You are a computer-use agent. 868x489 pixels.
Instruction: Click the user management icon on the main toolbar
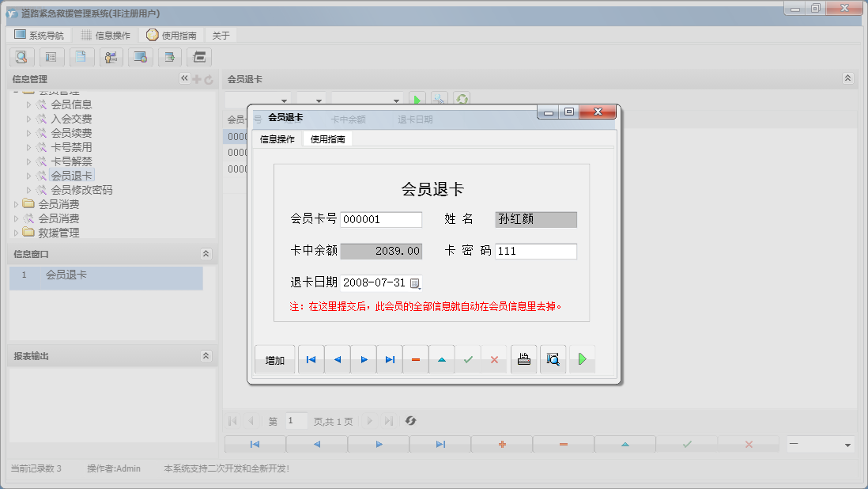(x=111, y=57)
